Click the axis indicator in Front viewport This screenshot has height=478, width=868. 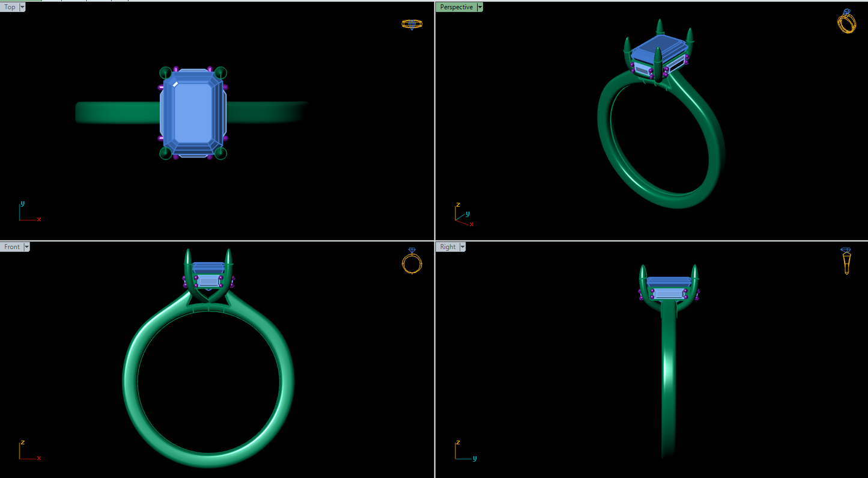point(29,451)
